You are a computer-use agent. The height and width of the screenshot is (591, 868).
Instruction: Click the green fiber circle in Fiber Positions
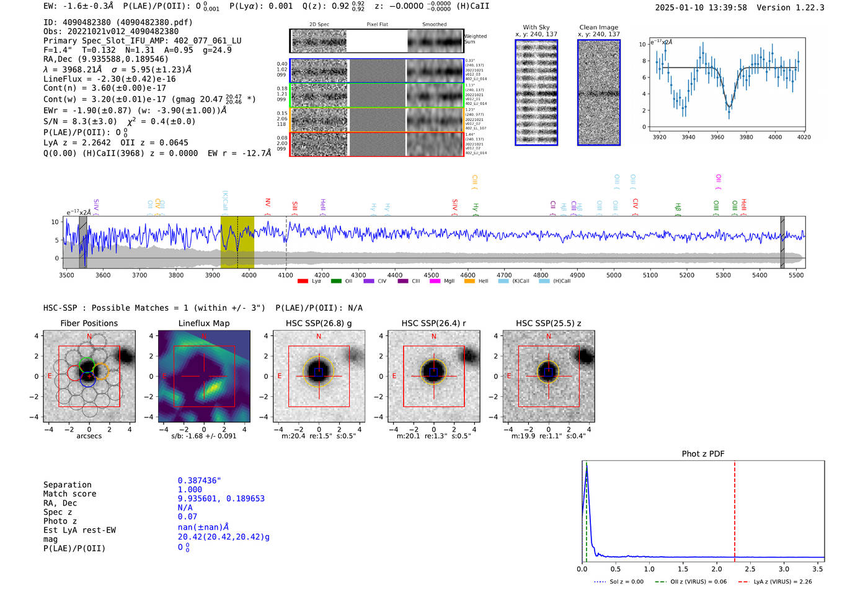pyautogui.click(x=87, y=365)
